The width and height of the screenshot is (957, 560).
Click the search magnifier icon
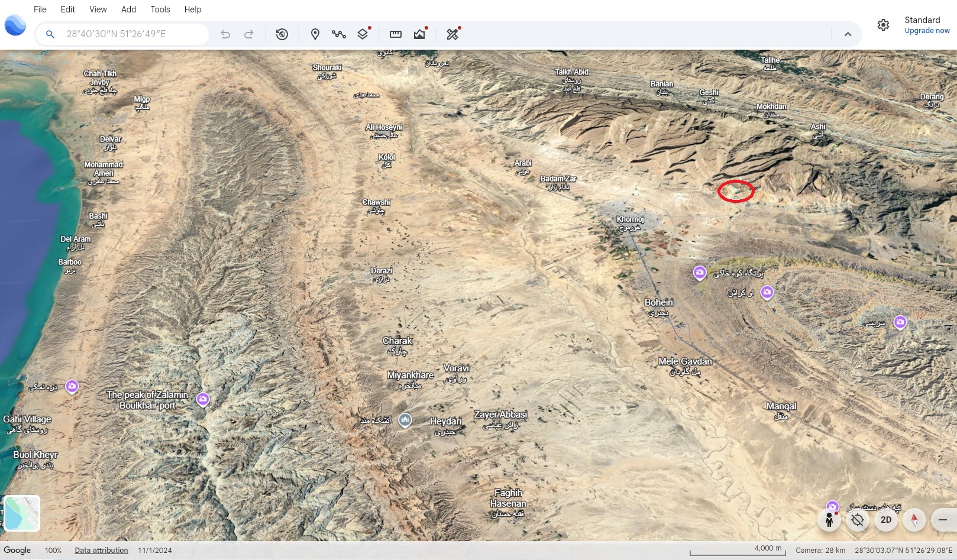point(50,34)
